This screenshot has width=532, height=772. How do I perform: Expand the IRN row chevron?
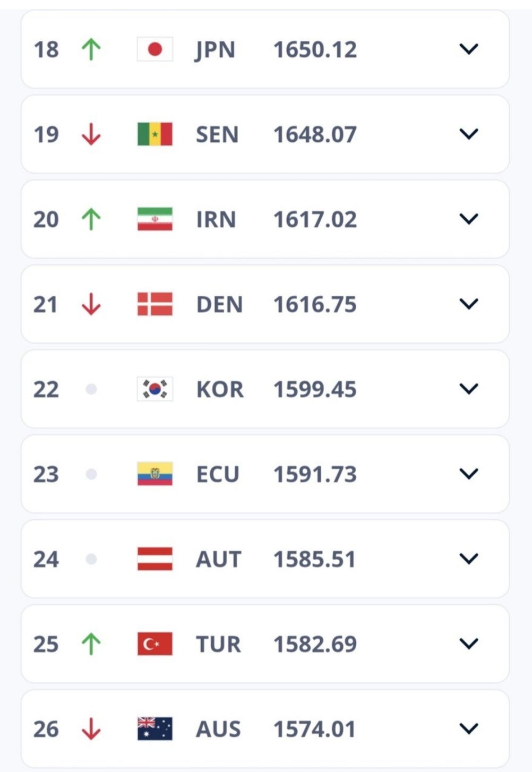coord(468,219)
